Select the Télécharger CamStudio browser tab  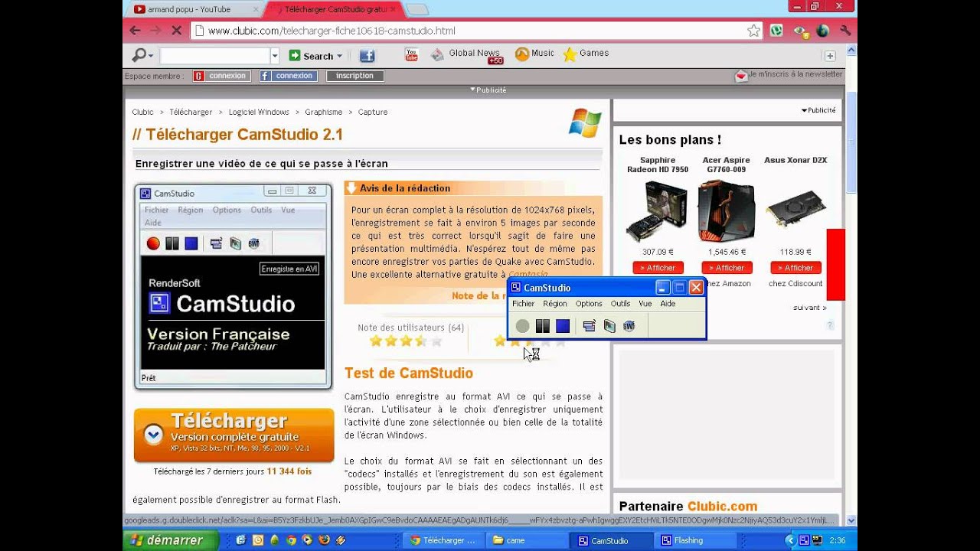pos(334,9)
